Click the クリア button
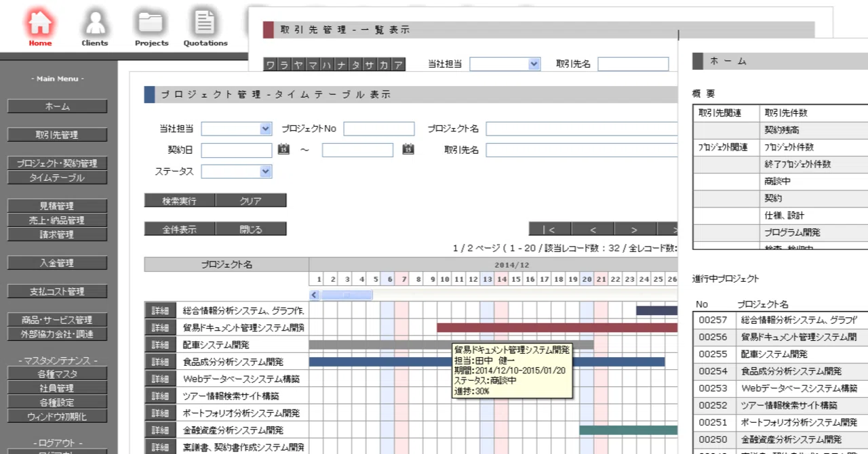Screen dimensions: 868x454 point(251,201)
